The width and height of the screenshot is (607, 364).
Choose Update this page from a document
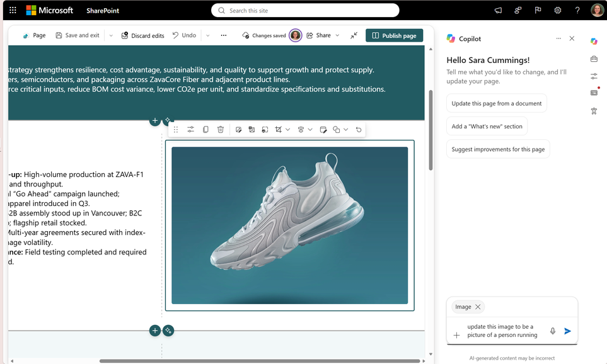tap(496, 103)
